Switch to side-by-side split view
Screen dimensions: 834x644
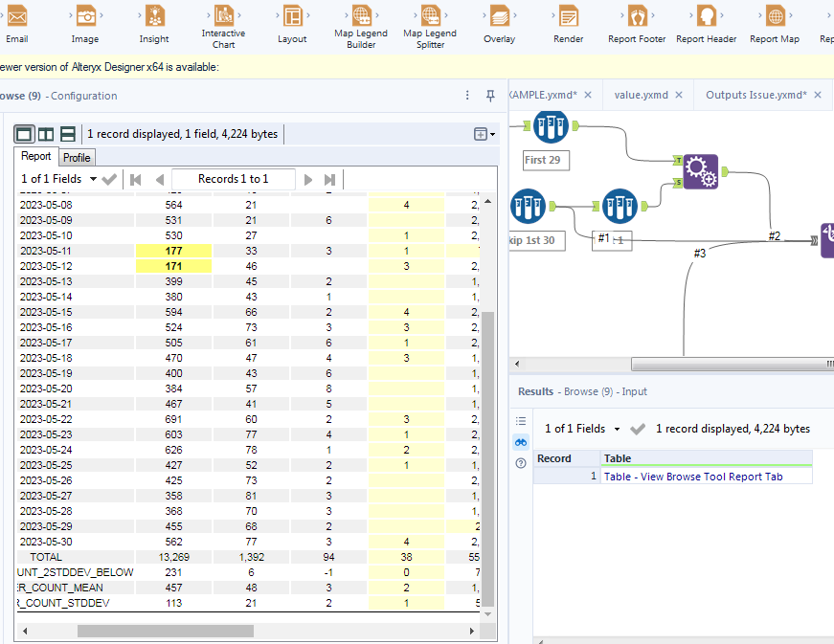pyautogui.click(x=46, y=135)
